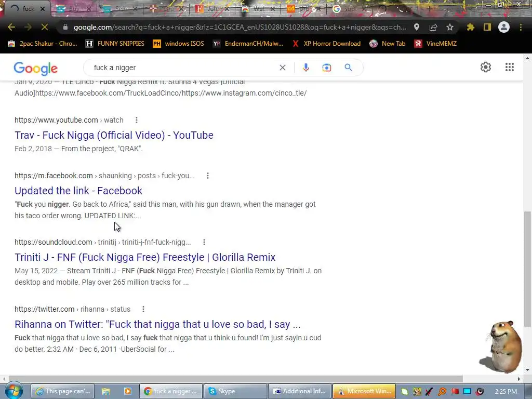Open the XP Horror Download bookmark
Viewport: 532px width, 399px height.
326,44
